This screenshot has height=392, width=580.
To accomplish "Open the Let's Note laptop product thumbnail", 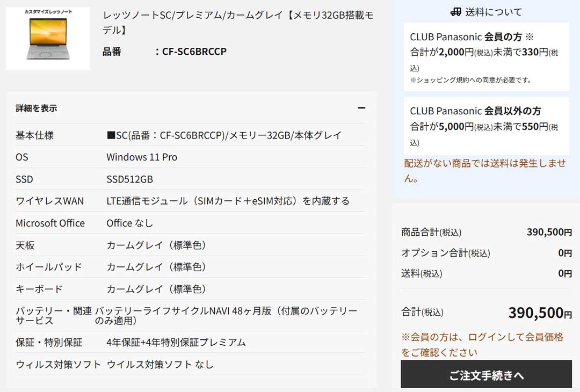I will pyautogui.click(x=48, y=39).
